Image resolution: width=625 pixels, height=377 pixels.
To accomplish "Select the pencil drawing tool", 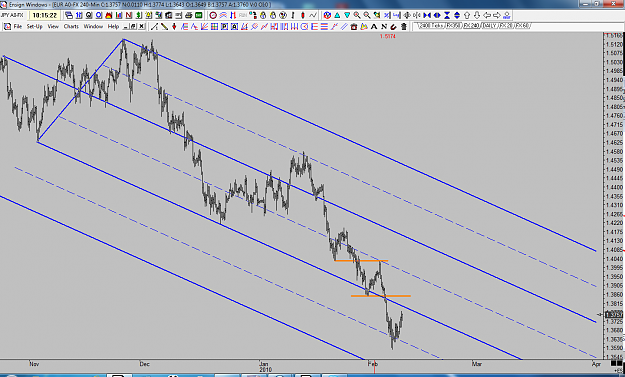I will coord(164,26).
